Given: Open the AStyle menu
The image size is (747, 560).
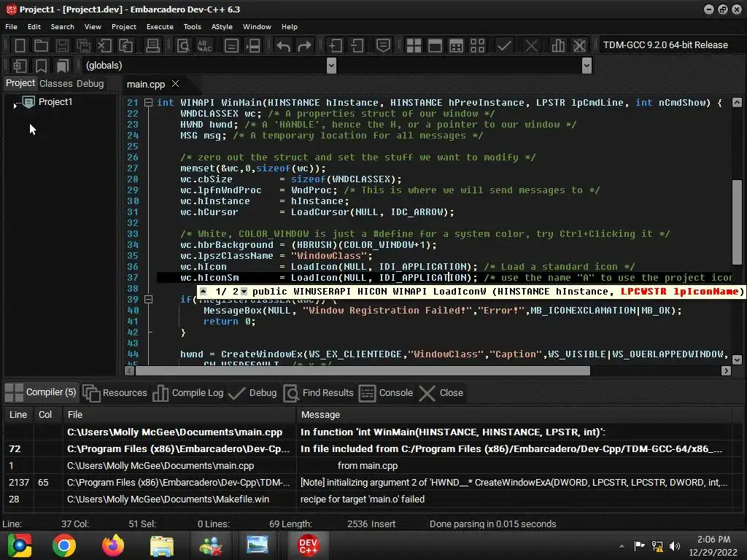Looking at the screenshot, I should (222, 27).
